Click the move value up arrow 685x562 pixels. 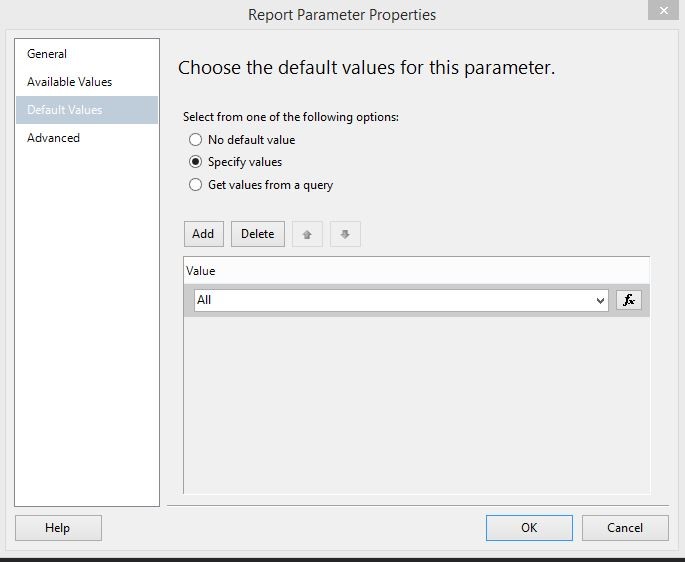[307, 234]
